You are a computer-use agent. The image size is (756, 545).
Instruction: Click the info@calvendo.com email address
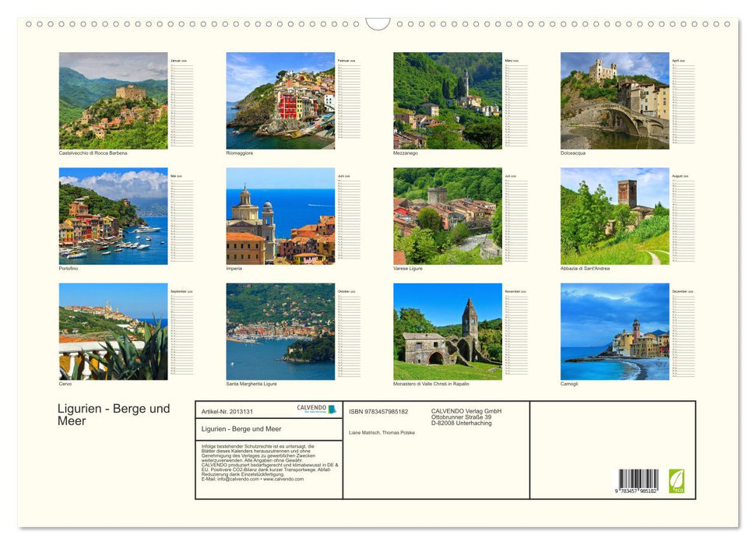[x=234, y=480]
